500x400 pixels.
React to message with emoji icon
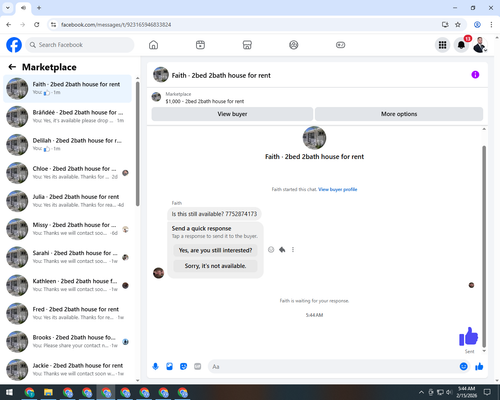[x=271, y=250]
